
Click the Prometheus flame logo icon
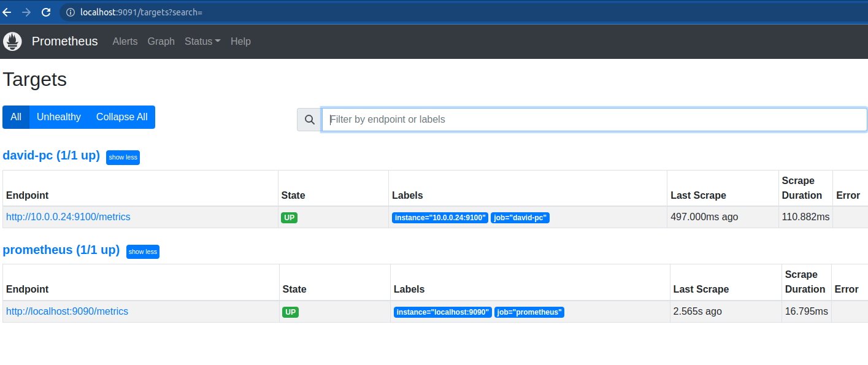(x=12, y=42)
